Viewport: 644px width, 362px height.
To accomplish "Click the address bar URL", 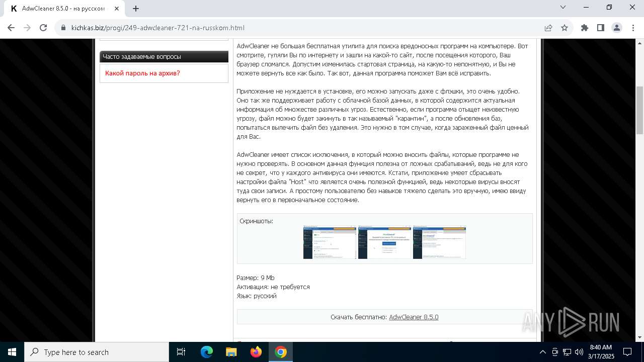I will tap(157, 28).
